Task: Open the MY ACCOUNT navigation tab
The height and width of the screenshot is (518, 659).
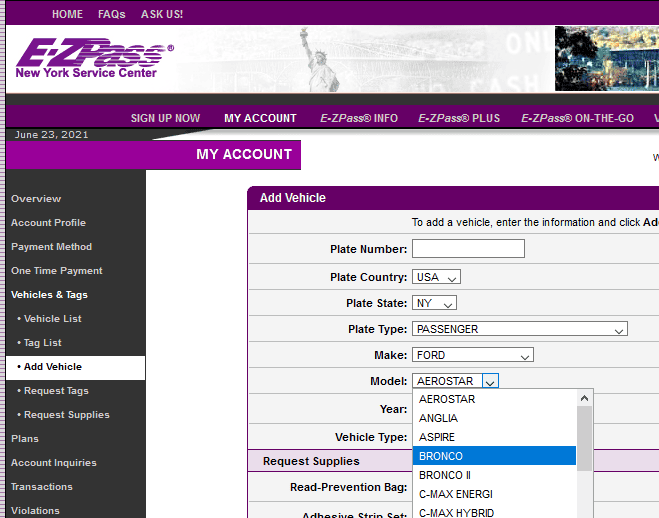Action: [260, 118]
